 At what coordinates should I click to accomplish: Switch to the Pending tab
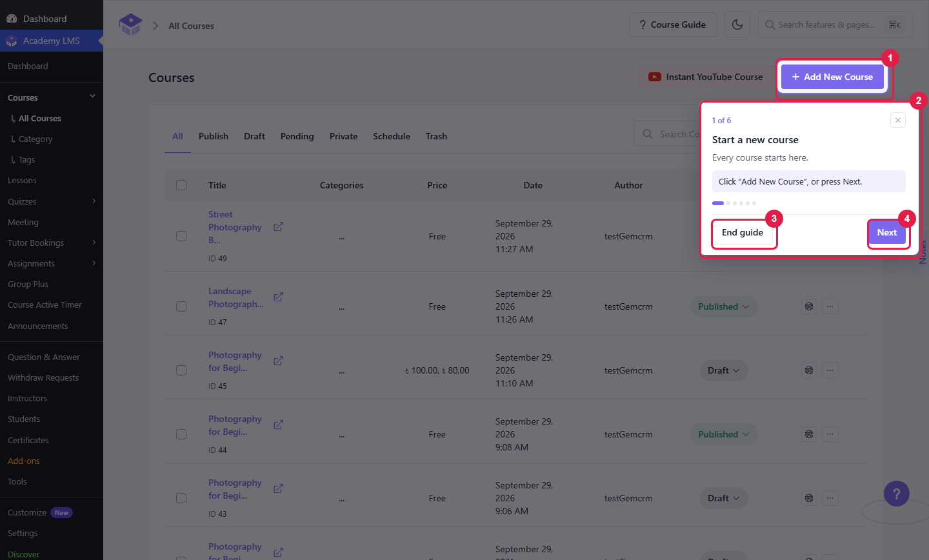(297, 136)
